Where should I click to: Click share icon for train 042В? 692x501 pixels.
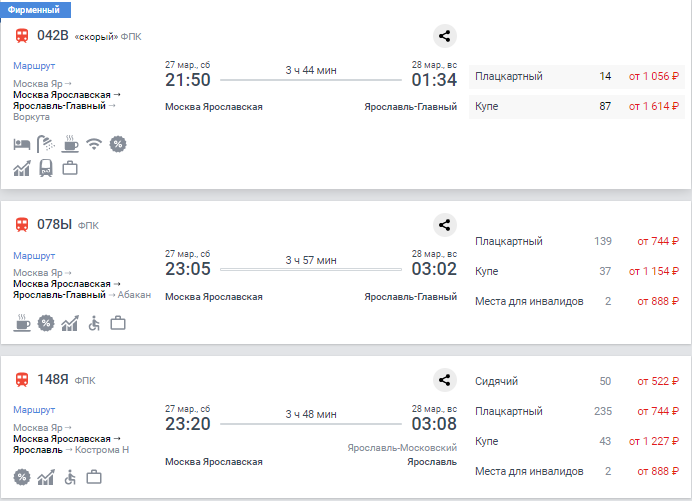pyautogui.click(x=445, y=37)
